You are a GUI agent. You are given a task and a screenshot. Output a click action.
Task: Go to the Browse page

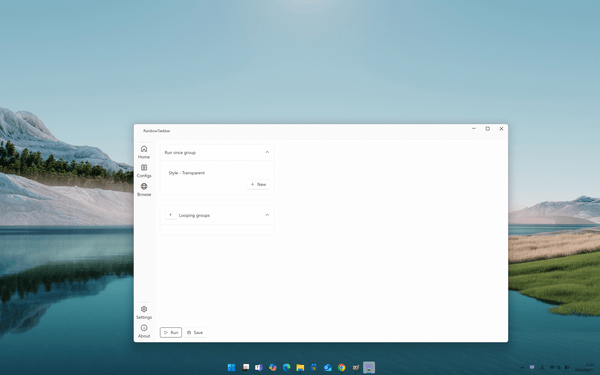click(x=144, y=189)
